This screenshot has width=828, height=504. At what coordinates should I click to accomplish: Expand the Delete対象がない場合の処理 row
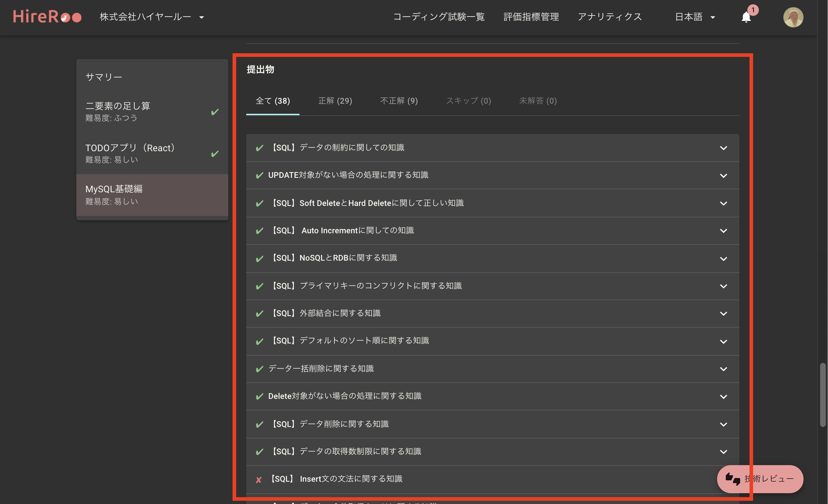click(492, 396)
